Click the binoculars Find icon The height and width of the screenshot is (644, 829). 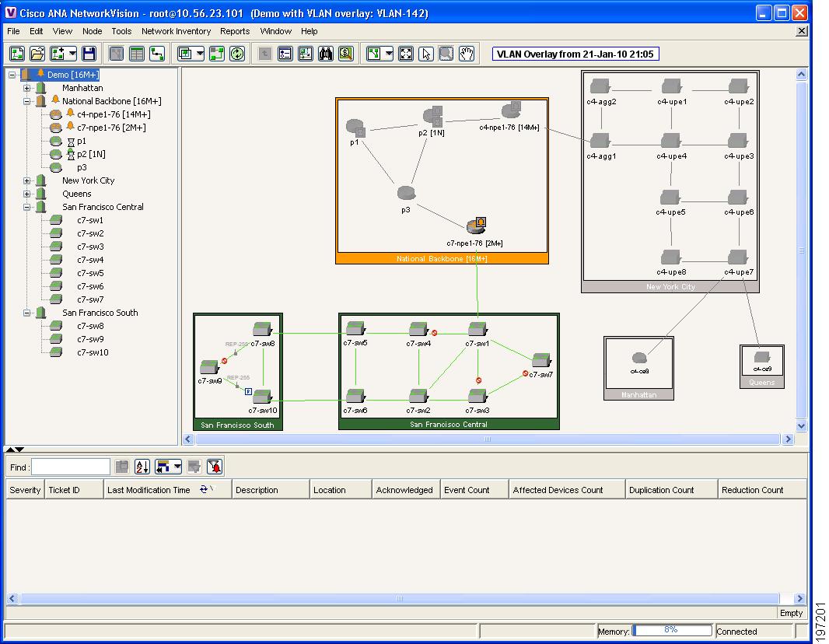point(325,54)
